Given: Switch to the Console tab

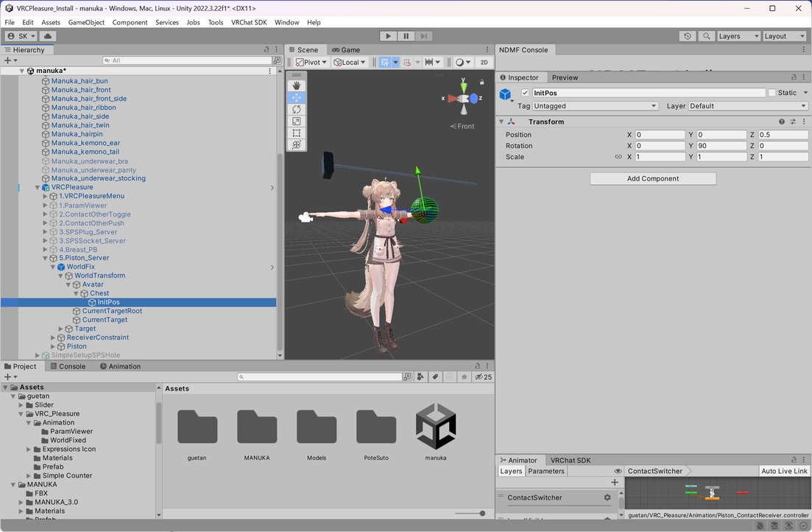Looking at the screenshot, I should point(68,366).
